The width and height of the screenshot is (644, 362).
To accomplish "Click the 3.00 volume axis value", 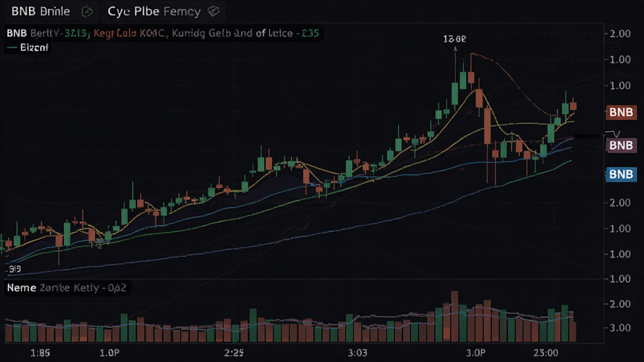I will (x=620, y=328).
